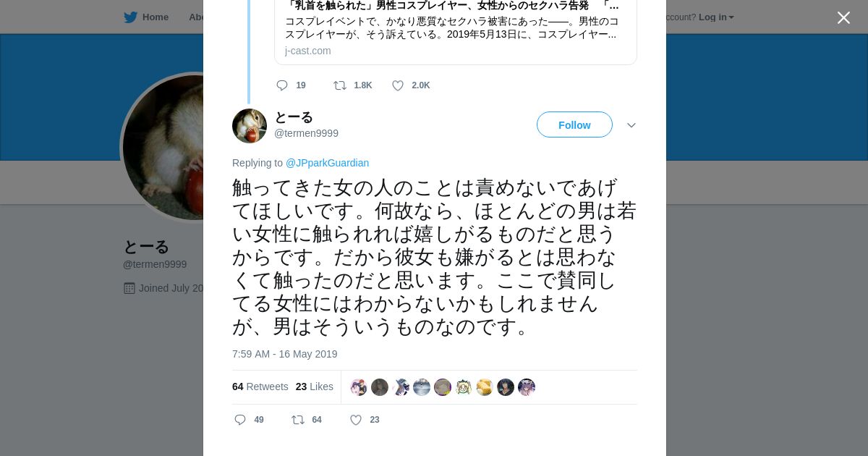868x456 pixels.
Task: Like the tweet with 23 likes
Action: click(356, 420)
